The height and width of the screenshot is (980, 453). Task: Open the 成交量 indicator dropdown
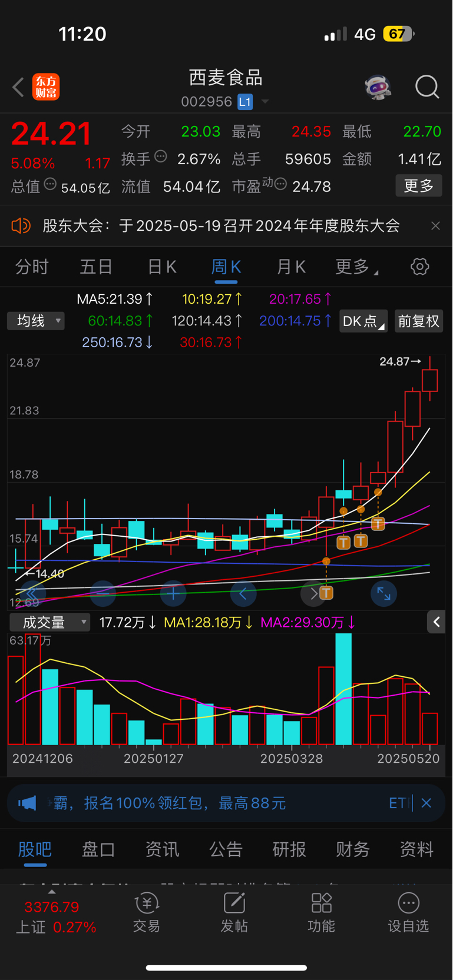click(49, 622)
